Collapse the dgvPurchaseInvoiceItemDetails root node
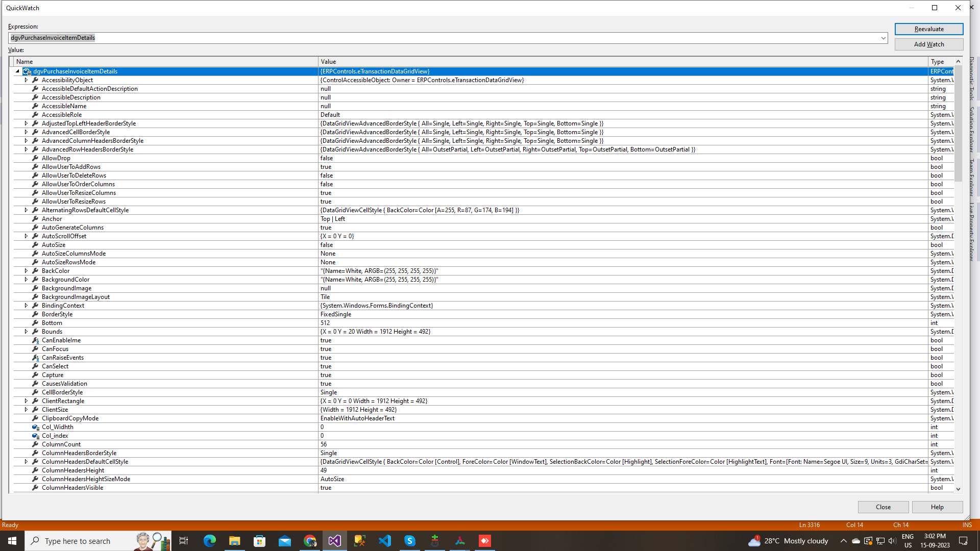 (18, 71)
